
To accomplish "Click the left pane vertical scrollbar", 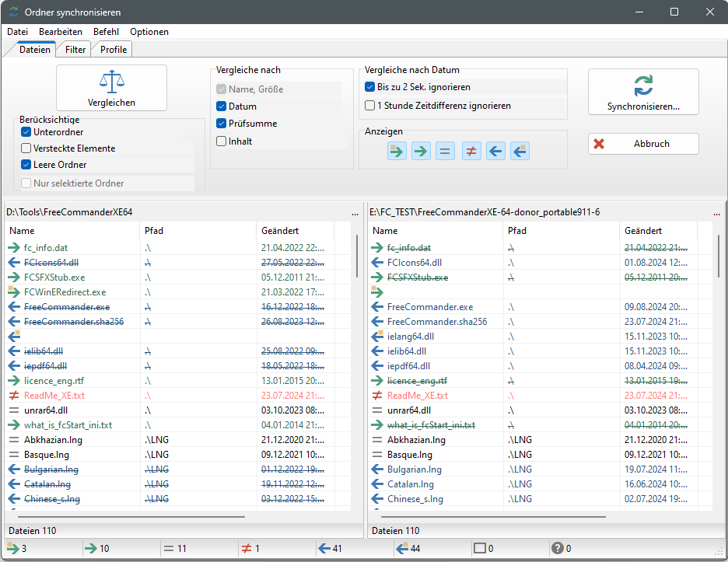I will (356, 257).
